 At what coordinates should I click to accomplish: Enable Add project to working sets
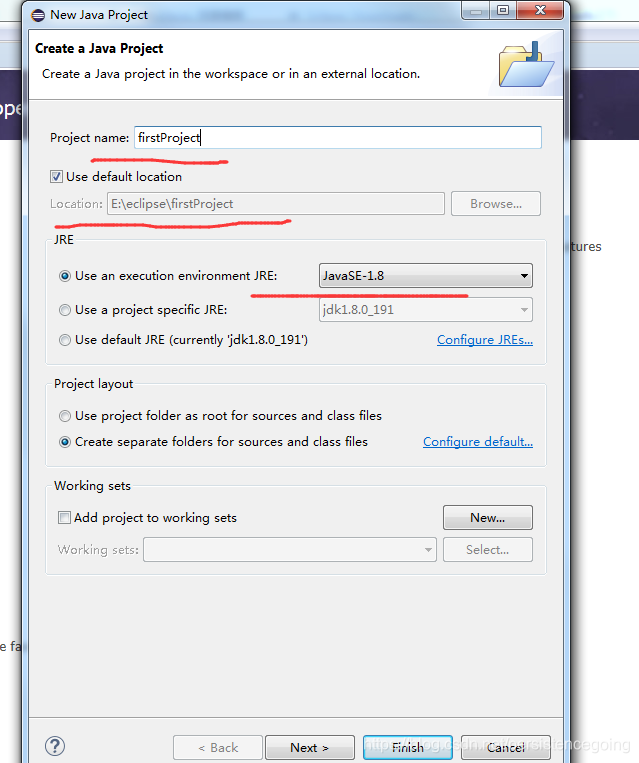coord(64,517)
